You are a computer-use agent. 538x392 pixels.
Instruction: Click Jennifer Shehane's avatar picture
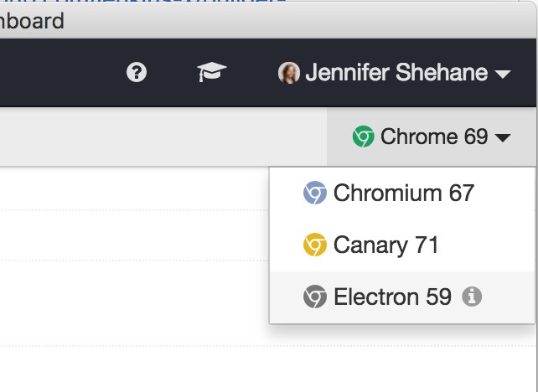click(x=289, y=73)
